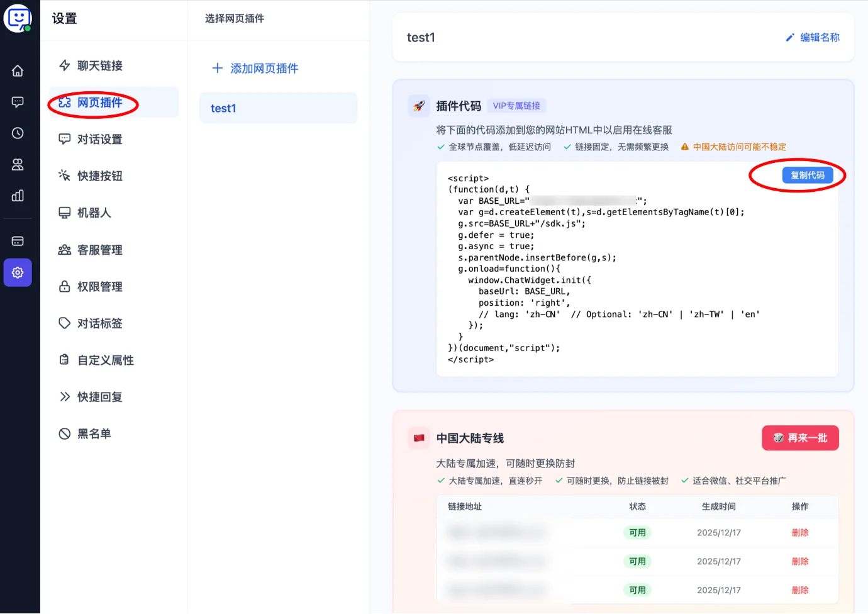Click the 复制代码 button
The image size is (868, 614).
pyautogui.click(x=807, y=175)
